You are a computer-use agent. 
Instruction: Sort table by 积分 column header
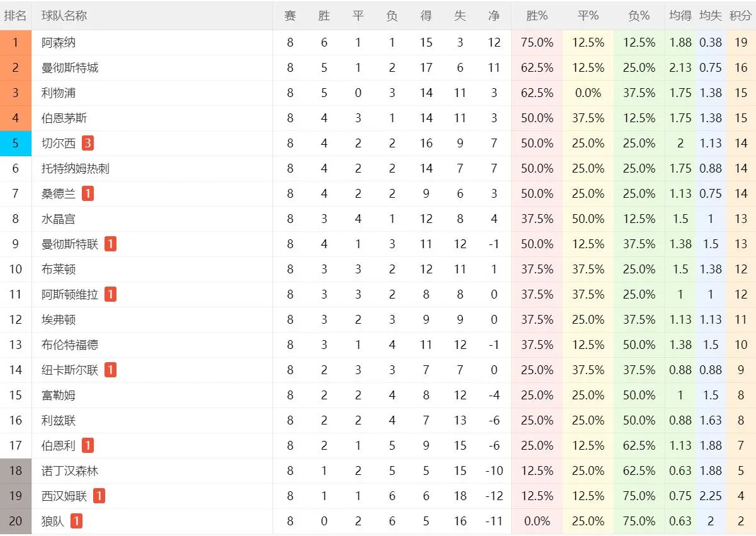click(740, 16)
